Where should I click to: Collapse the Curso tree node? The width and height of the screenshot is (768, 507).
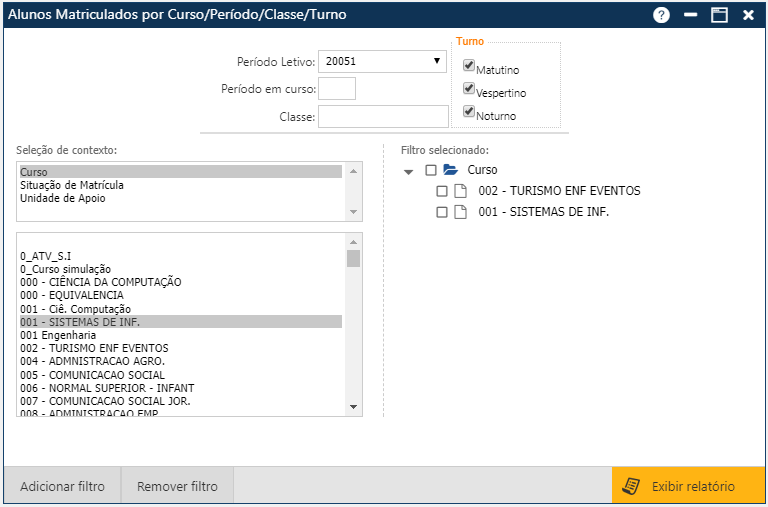tap(408, 171)
